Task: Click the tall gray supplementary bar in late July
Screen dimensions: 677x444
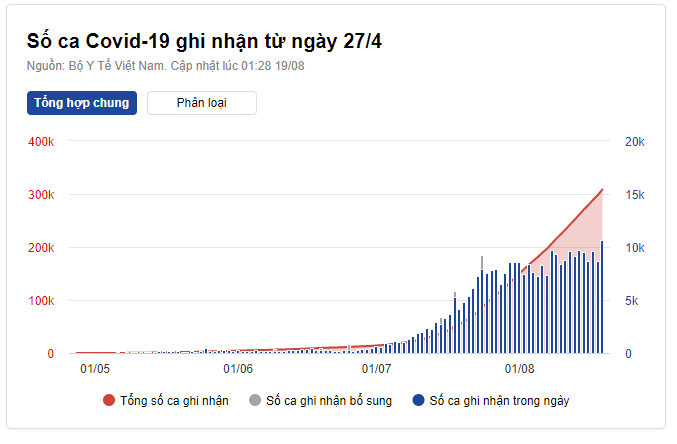Action: tap(482, 263)
